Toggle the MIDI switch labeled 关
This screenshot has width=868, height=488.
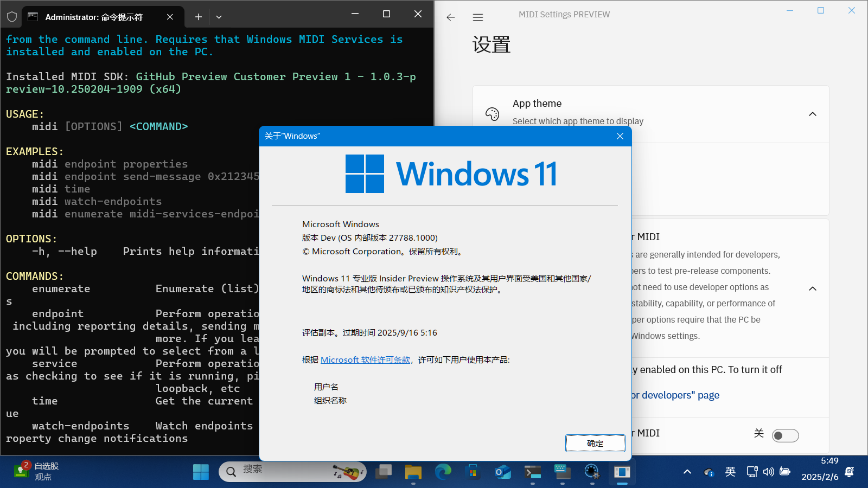786,435
